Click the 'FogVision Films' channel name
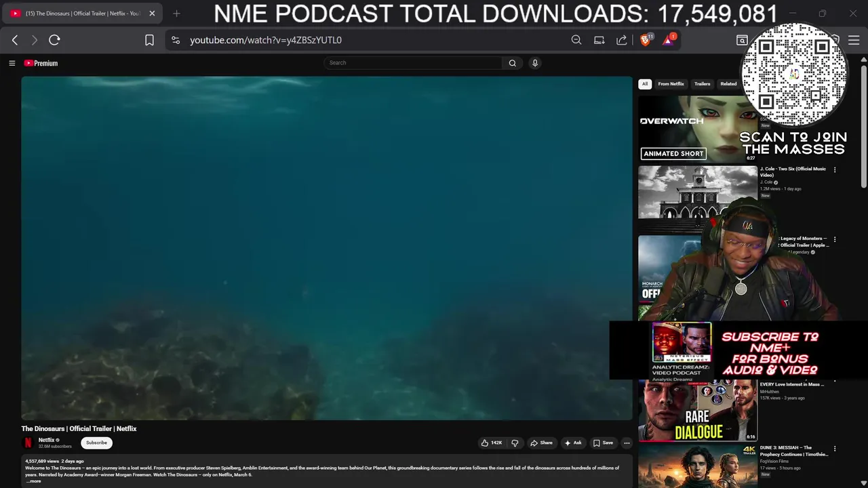Image resolution: width=868 pixels, height=488 pixels. 774,462
